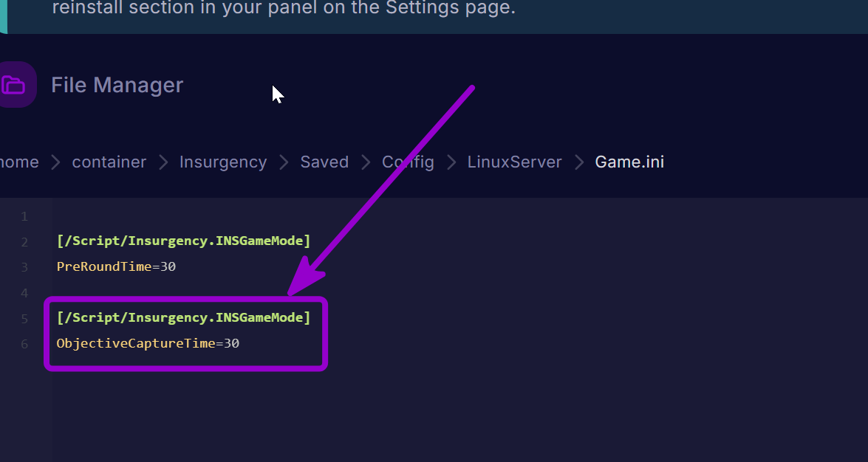Click line number 4 in the gutter

point(24,293)
